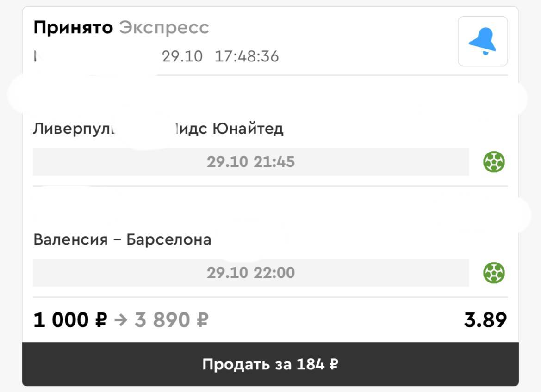This screenshot has width=541, height=392.
Task: Click the 3 890 potential payout number
Action: (163, 320)
